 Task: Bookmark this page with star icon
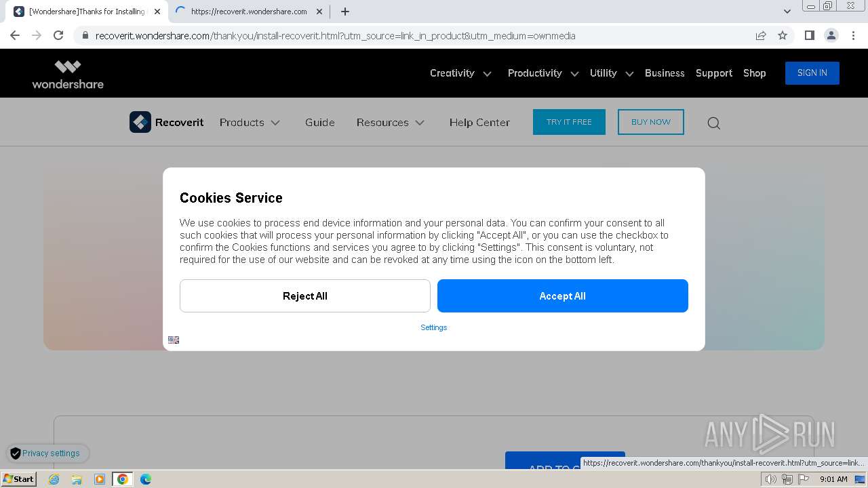tap(783, 35)
